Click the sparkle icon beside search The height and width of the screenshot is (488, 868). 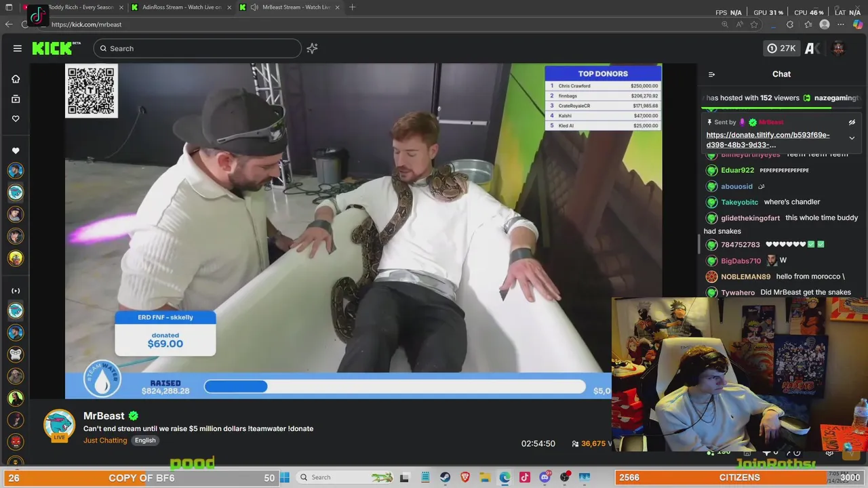coord(312,48)
